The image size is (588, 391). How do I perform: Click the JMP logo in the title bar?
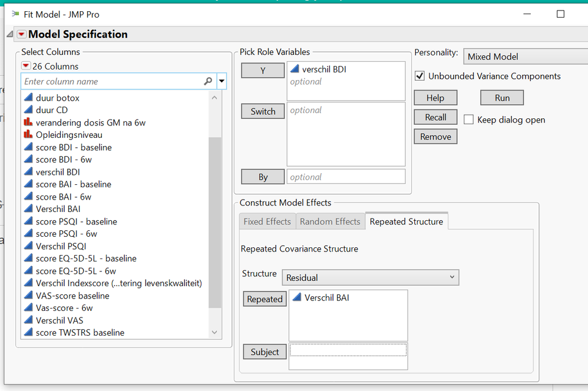[x=14, y=14]
